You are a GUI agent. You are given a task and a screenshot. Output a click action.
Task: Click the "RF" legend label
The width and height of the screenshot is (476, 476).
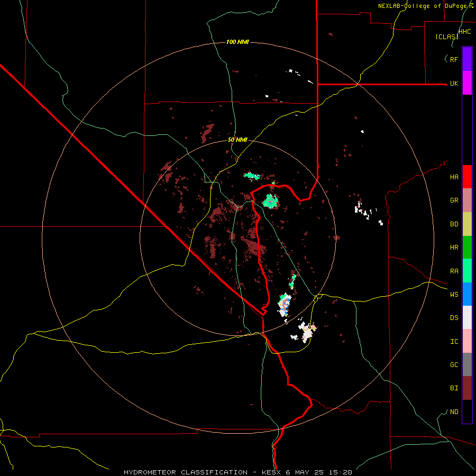click(x=454, y=59)
